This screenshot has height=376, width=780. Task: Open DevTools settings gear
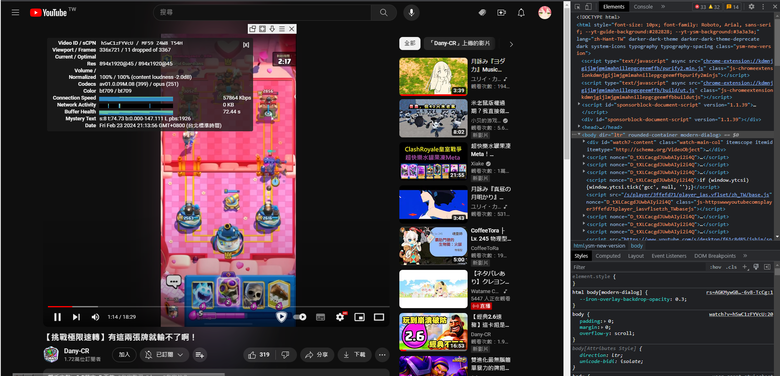point(752,6)
